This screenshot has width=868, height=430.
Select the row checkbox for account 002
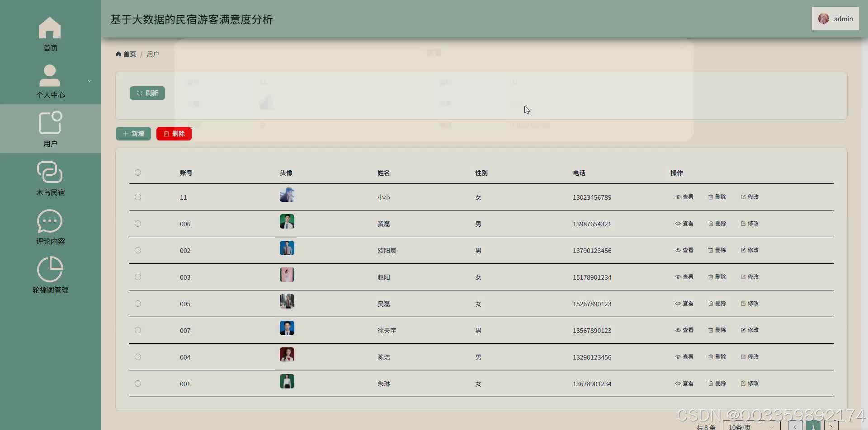pos(138,250)
